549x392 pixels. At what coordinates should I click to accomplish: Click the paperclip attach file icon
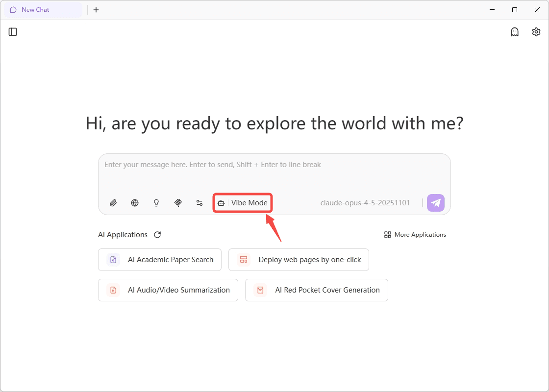113,203
